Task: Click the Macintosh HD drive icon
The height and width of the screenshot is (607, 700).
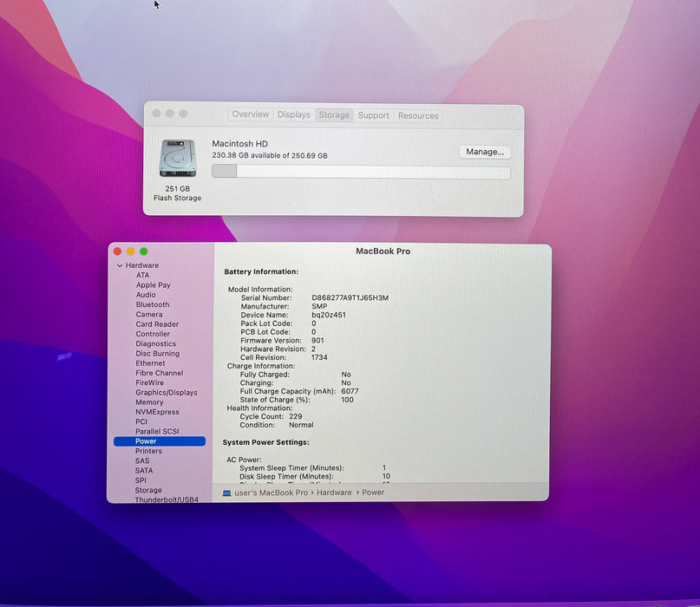Action: [178, 158]
